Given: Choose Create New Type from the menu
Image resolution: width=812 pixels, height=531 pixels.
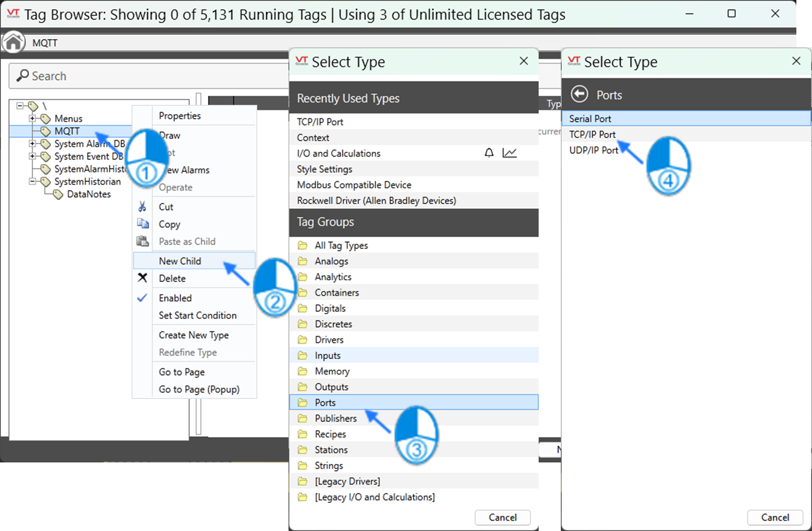Looking at the screenshot, I should 194,335.
